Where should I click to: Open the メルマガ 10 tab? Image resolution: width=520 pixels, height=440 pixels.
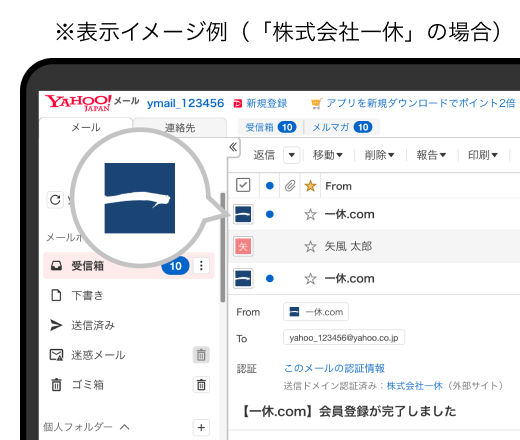point(342,127)
